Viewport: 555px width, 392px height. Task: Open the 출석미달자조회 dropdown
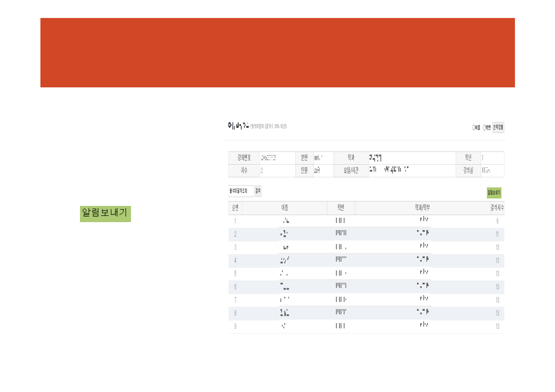[x=240, y=191]
